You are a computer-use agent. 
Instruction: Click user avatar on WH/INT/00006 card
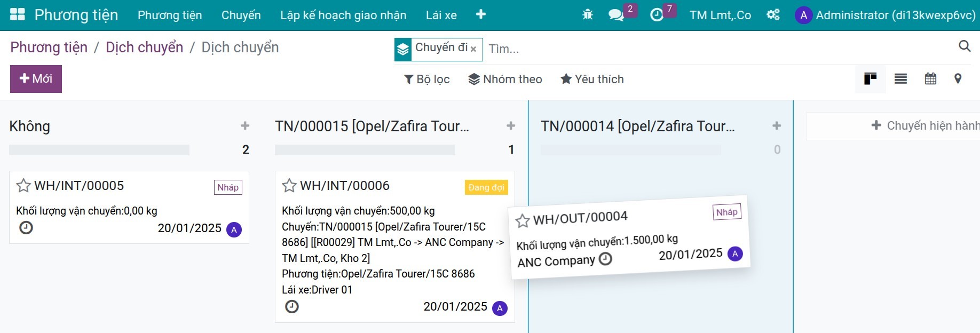[500, 308]
